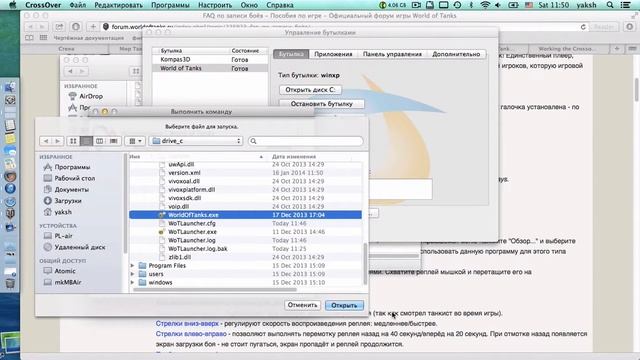Select Документы in the sidebar
640x360 pixels.
(71, 189)
